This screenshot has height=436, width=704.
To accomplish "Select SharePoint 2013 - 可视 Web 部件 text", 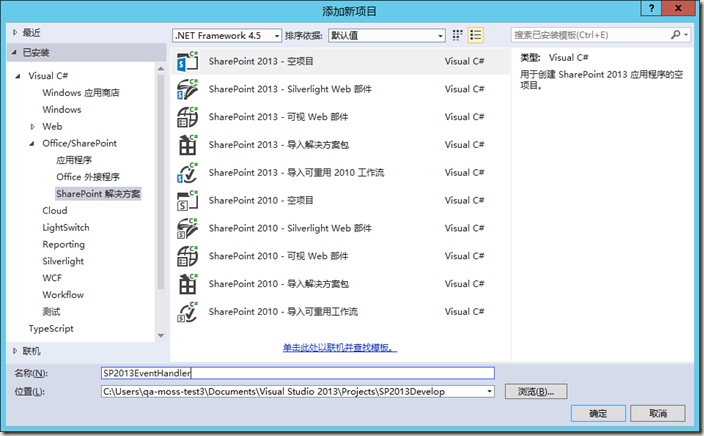I will (x=278, y=117).
